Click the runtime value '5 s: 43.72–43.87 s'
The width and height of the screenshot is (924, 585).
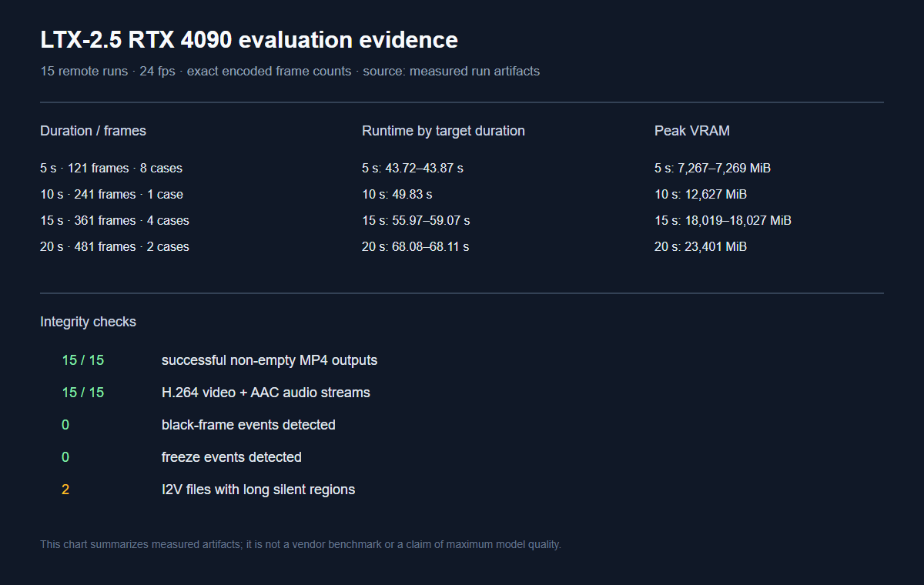(413, 168)
